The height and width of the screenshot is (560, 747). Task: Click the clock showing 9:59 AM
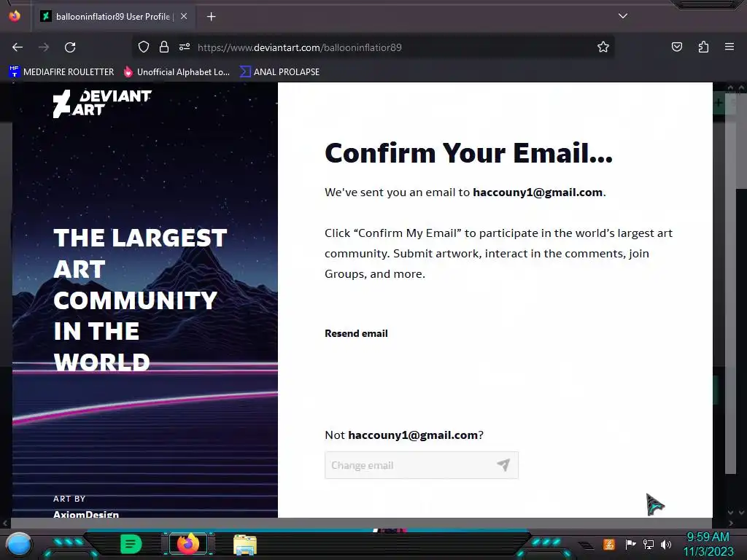pos(708,537)
